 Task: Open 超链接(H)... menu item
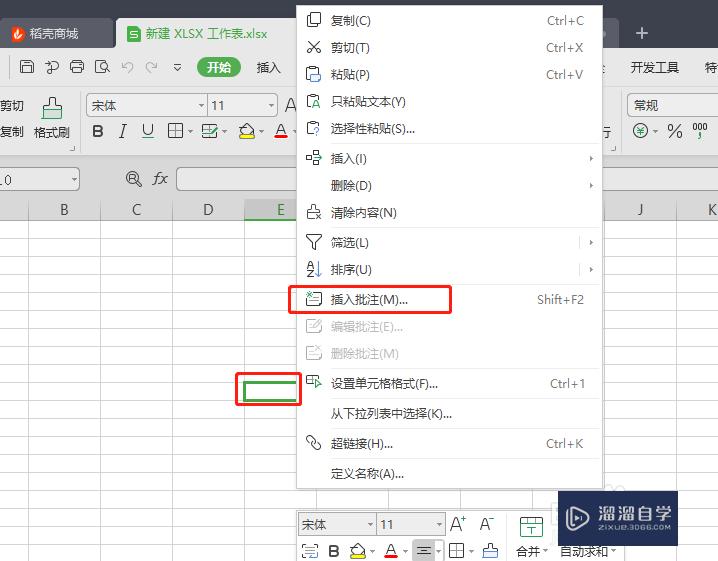[449, 443]
